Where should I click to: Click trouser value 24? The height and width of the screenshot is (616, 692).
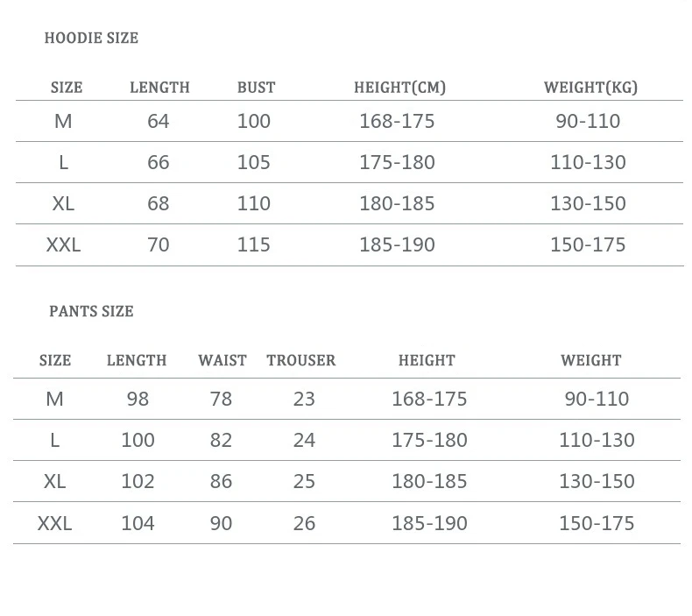[304, 440]
